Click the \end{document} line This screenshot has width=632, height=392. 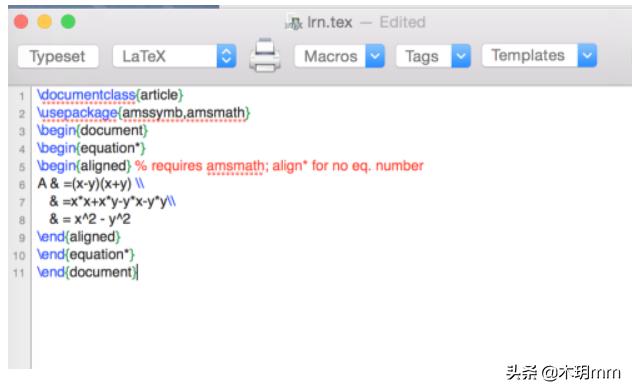coord(87,272)
